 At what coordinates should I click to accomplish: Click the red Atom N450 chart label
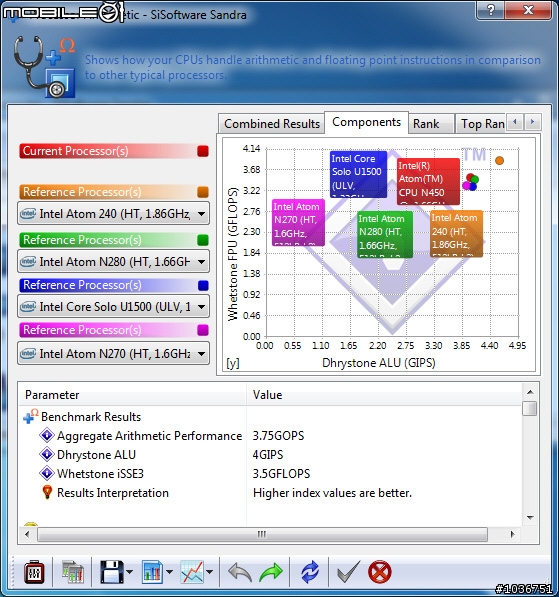(428, 182)
